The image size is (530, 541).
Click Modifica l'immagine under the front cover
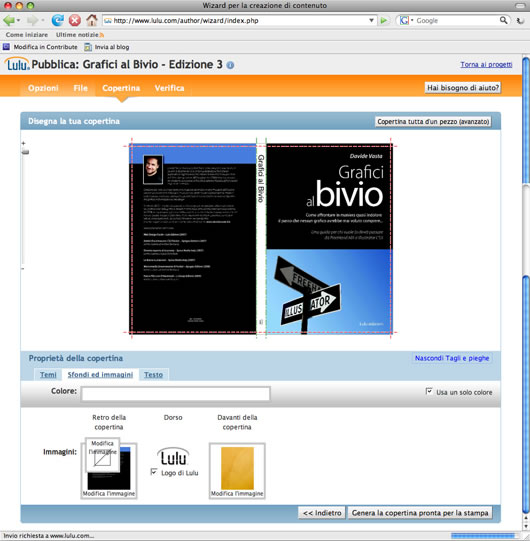click(x=237, y=494)
